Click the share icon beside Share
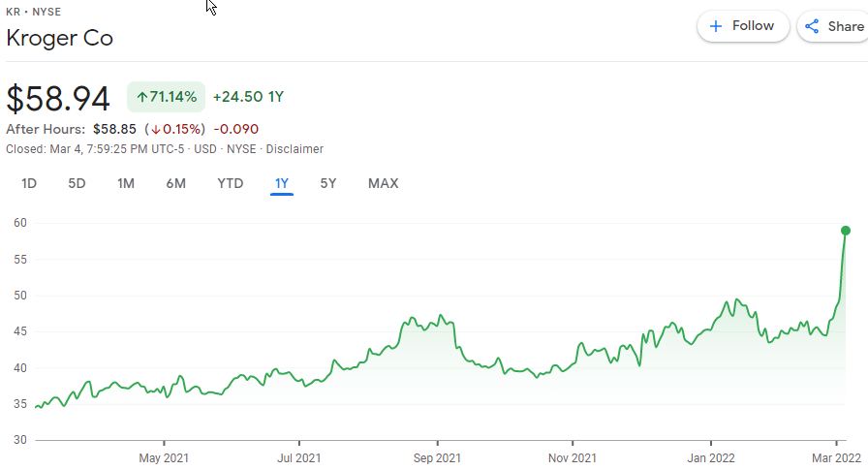Viewport: 868px width, 470px height. [812, 26]
